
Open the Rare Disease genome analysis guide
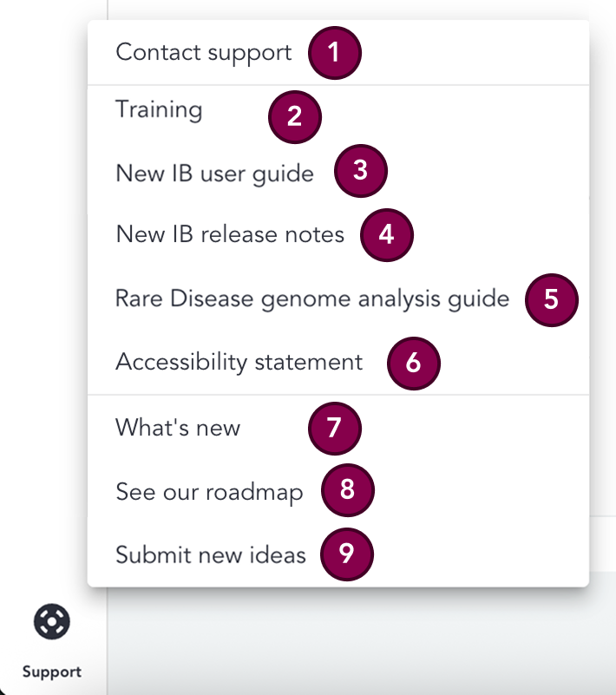point(311,298)
